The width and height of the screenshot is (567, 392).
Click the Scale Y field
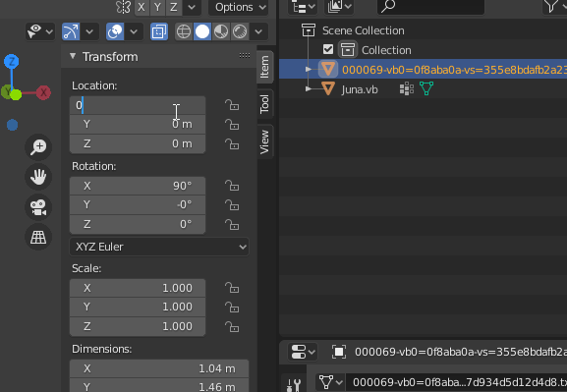click(138, 308)
